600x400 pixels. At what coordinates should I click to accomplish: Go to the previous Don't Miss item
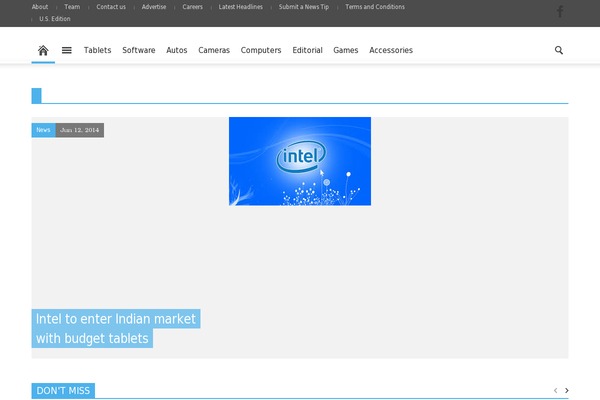pos(555,390)
